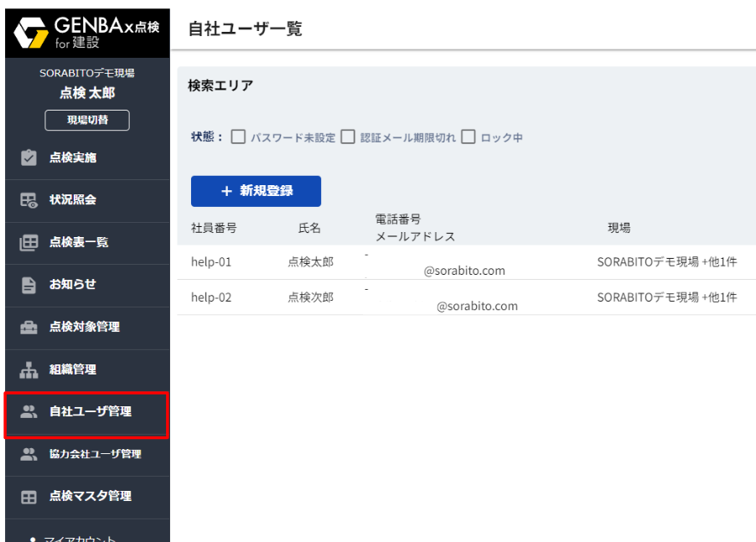Click the 点検表一覧 list icon
The height and width of the screenshot is (542, 756).
(x=28, y=243)
